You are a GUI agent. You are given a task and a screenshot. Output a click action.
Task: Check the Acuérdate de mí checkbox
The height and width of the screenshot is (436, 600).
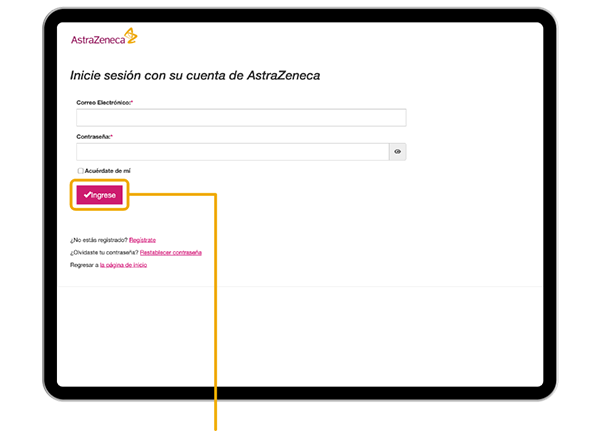tap(80, 171)
